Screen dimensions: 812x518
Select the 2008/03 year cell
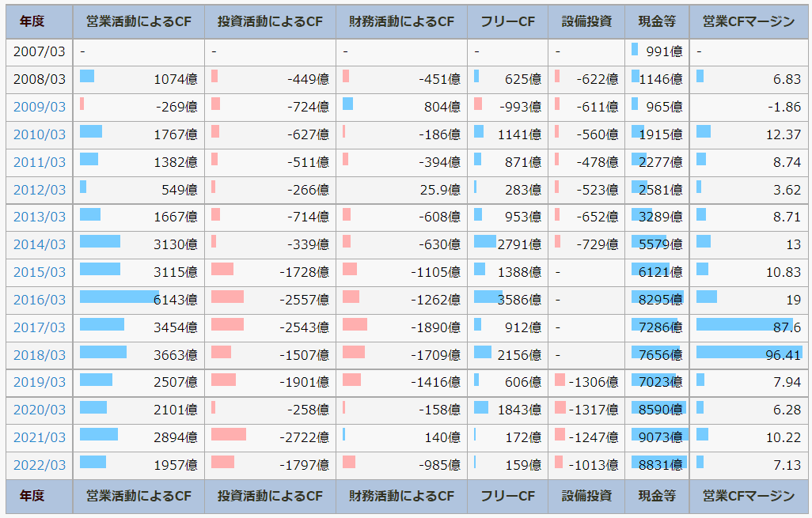click(40, 79)
